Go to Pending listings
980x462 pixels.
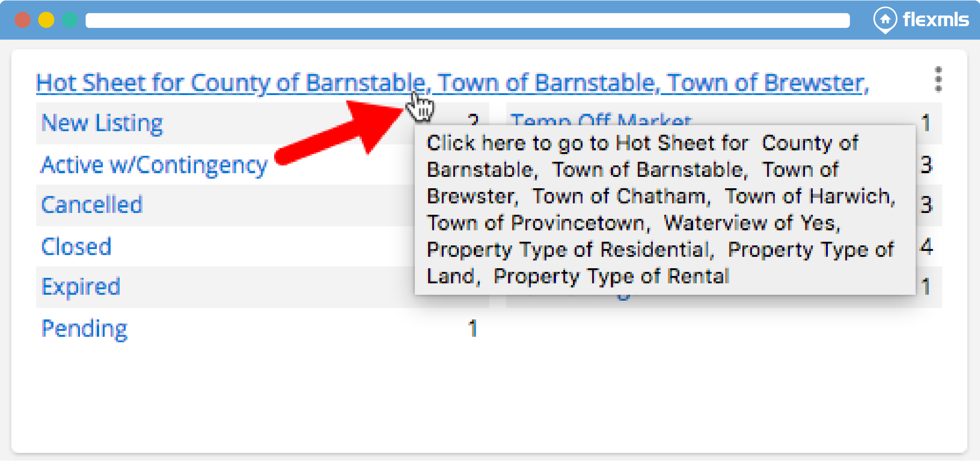click(85, 329)
